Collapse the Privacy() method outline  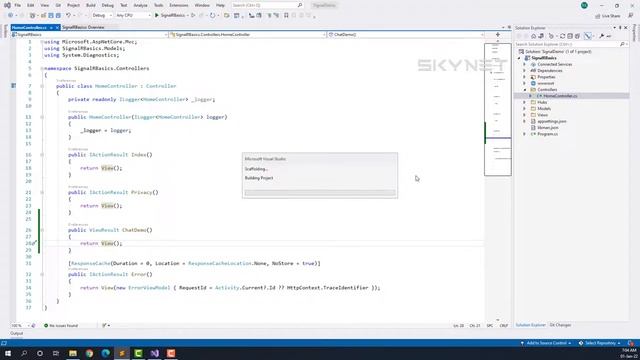tap(42, 192)
